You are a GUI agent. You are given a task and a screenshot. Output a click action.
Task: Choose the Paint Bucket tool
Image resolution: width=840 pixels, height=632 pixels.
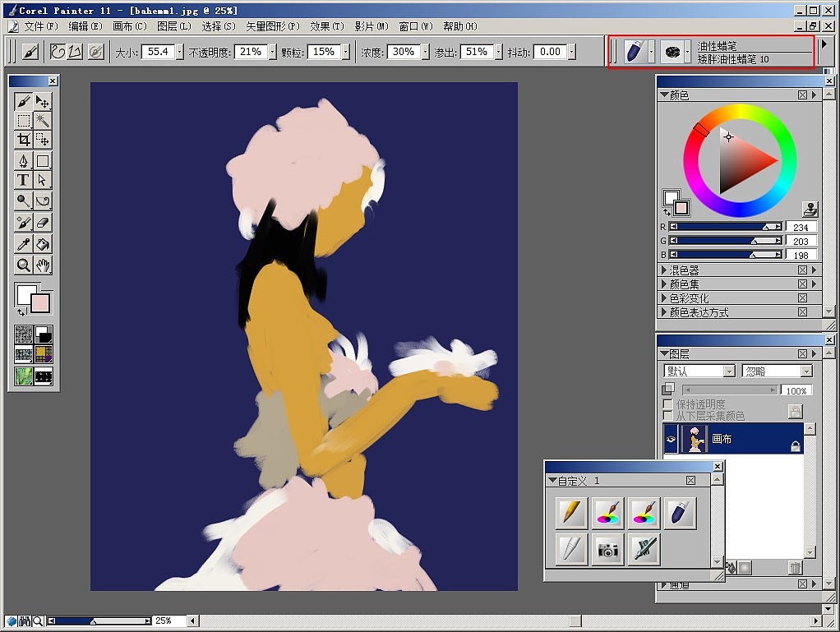click(43, 244)
